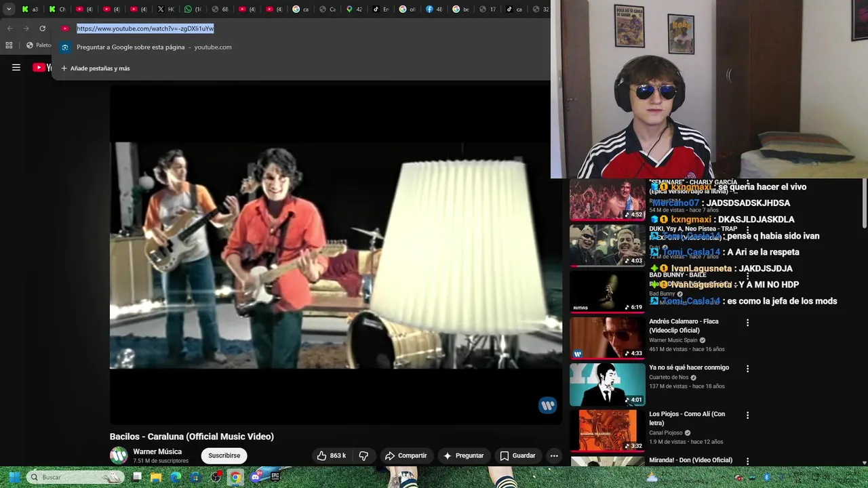The width and height of the screenshot is (868, 488).
Task: Open the 'Ya no sé qué hacer conmigo' thumbnail
Action: point(608,384)
